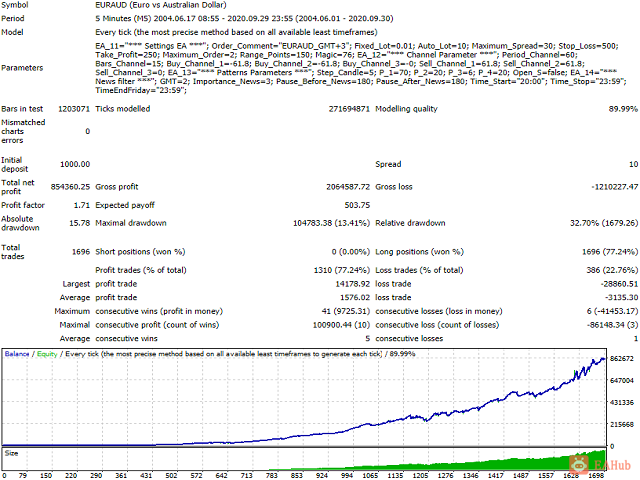This screenshot has height=480, width=640.
Task: Select the Bars in test value 1203071
Action: (73, 109)
